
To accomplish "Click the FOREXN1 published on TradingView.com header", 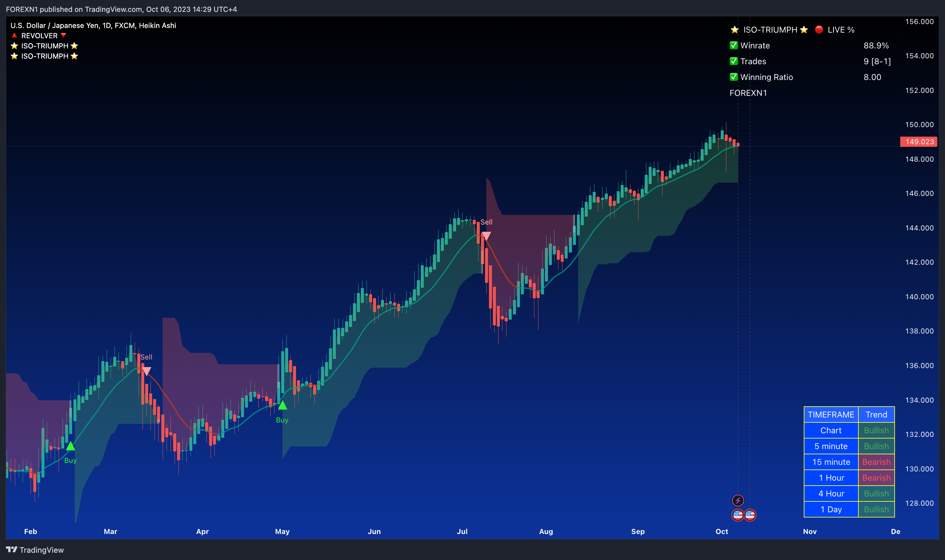I will click(121, 9).
